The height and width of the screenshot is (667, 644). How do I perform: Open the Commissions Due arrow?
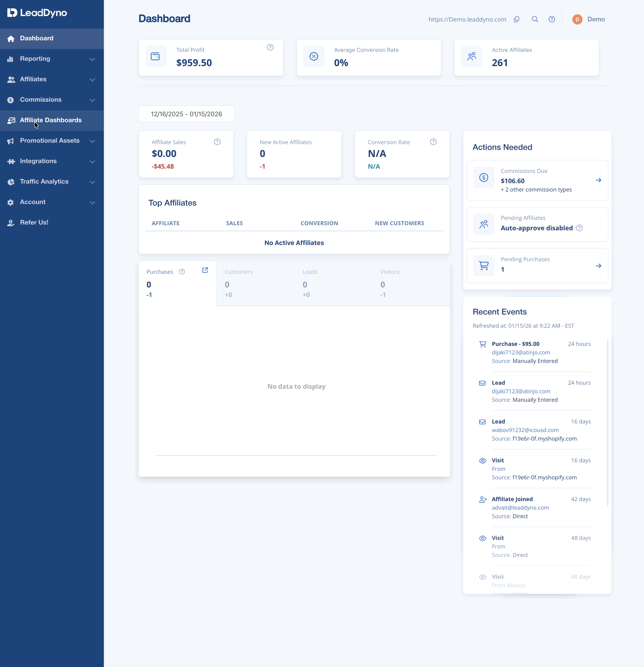tap(598, 180)
